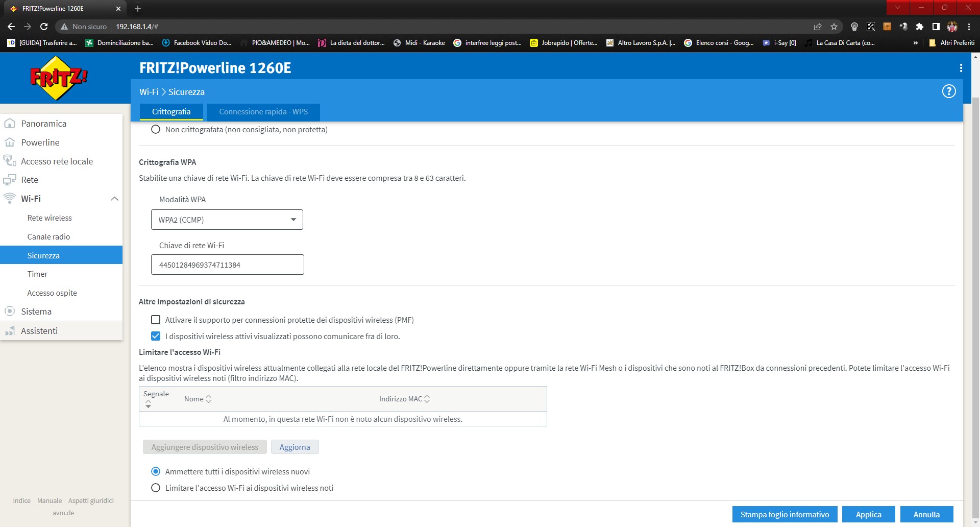Click the Chrome profile avatar
Screen dimensions: 980x527
(x=952, y=27)
